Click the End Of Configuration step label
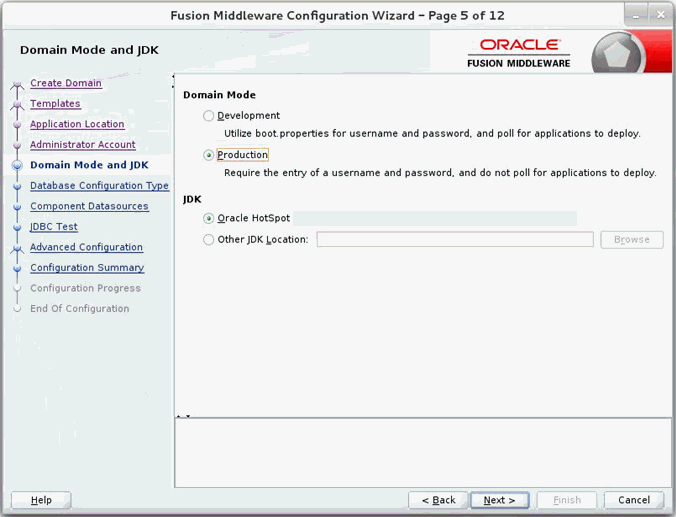This screenshot has height=517, width=676. pos(80,309)
